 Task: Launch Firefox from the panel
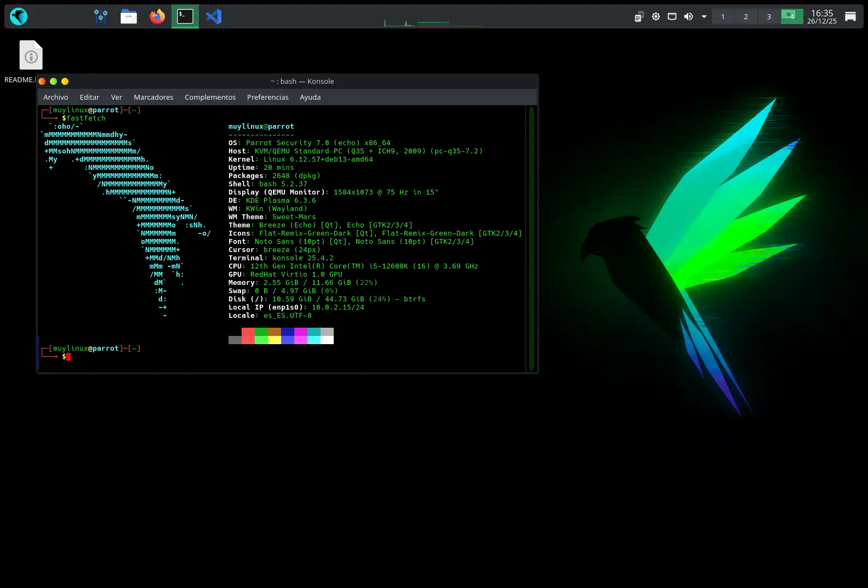[157, 16]
